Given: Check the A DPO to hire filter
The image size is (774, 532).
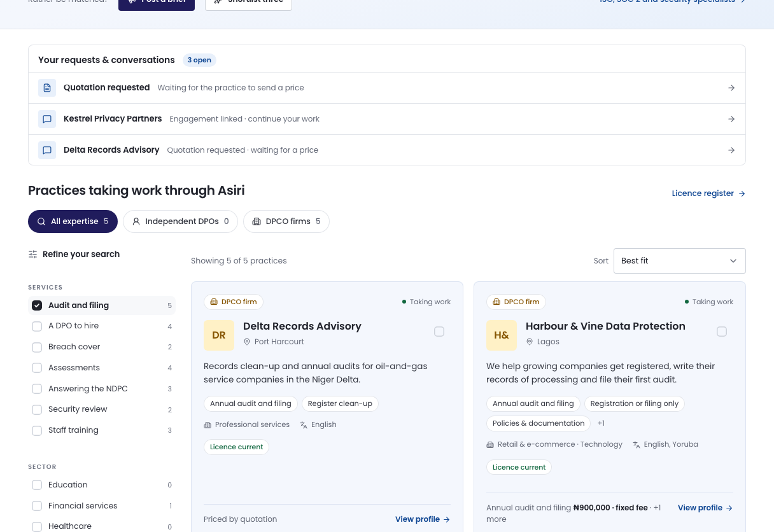Looking at the screenshot, I should 37,326.
